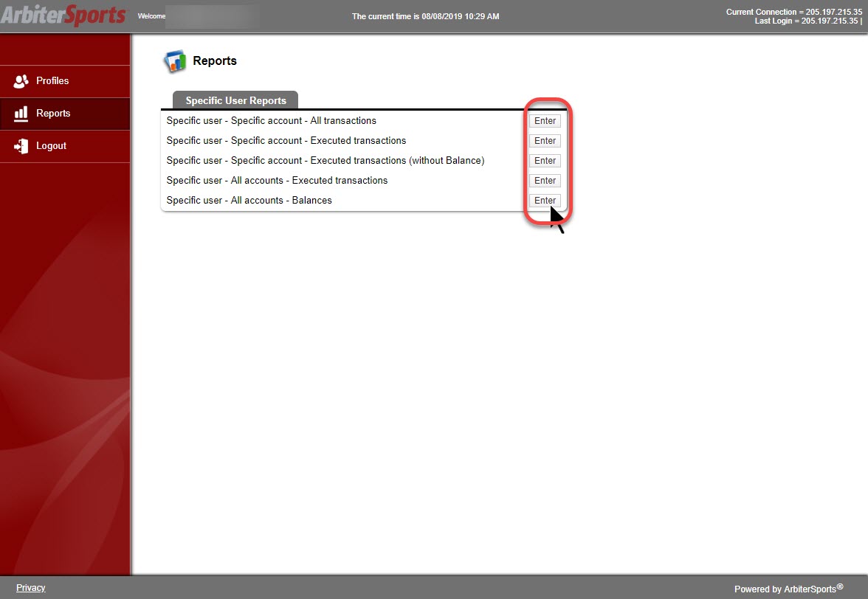Click the 'Executed transactions (without Balance)' row text

point(325,160)
